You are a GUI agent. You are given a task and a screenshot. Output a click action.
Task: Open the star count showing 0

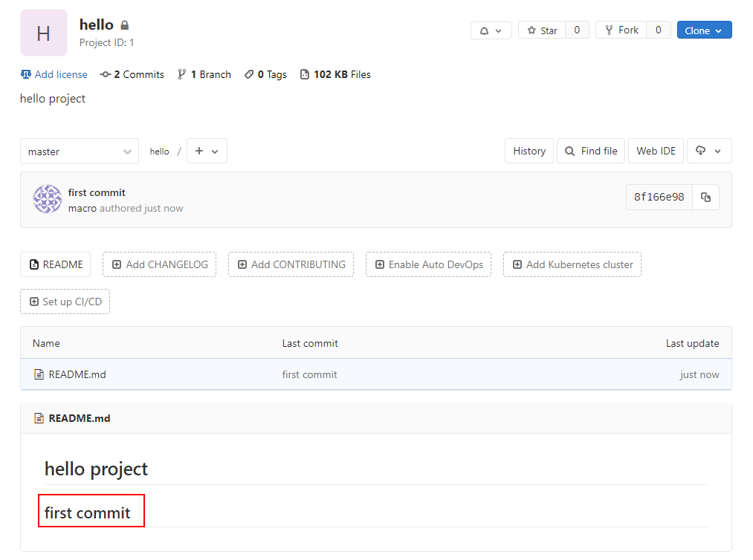pyautogui.click(x=577, y=30)
